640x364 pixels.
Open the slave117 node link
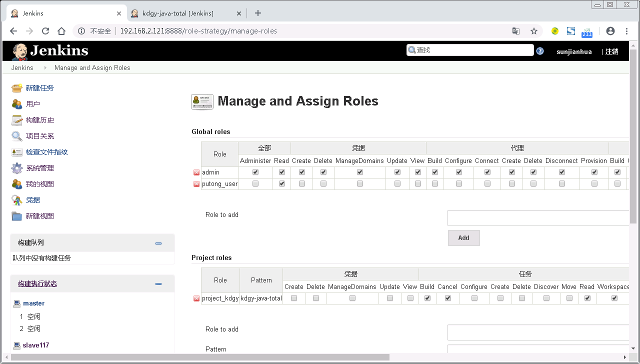tap(36, 345)
